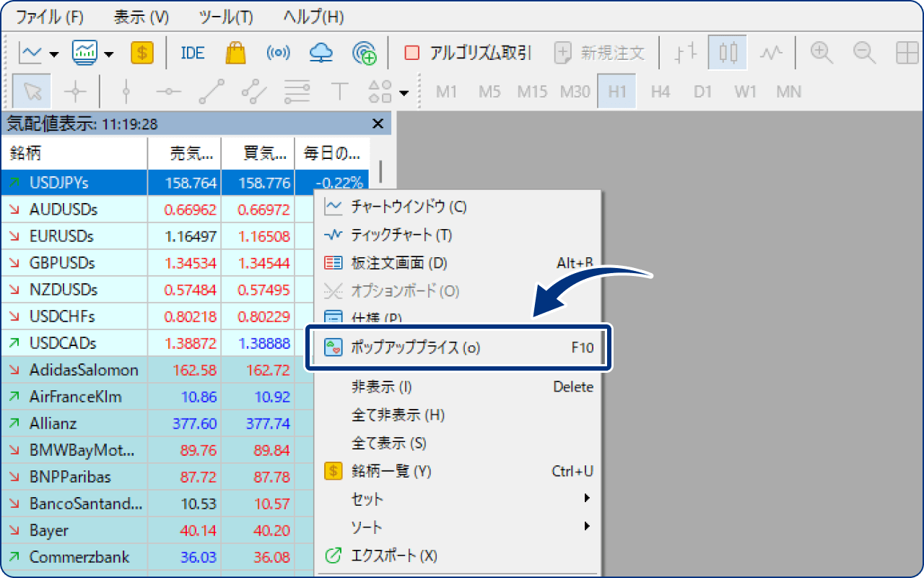This screenshot has height=578, width=924.
Task: Switch chart display to line chart mode
Action: coord(770,52)
